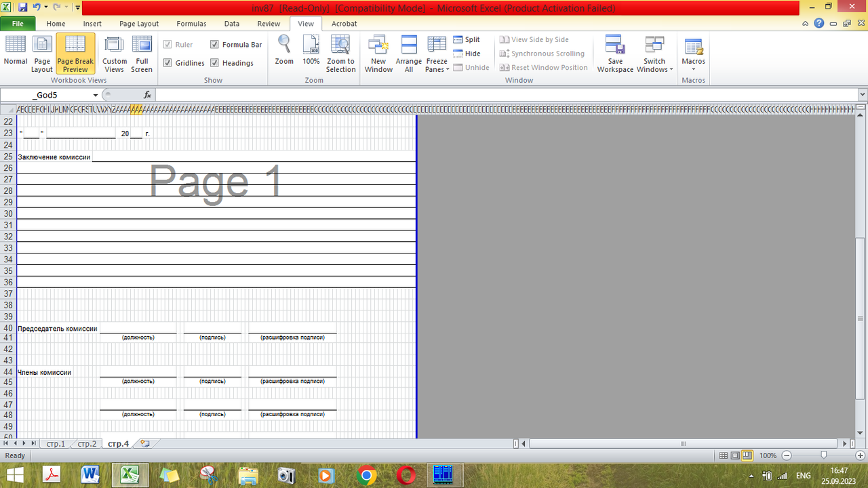
Task: Open the Zoom dialog
Action: click(284, 50)
